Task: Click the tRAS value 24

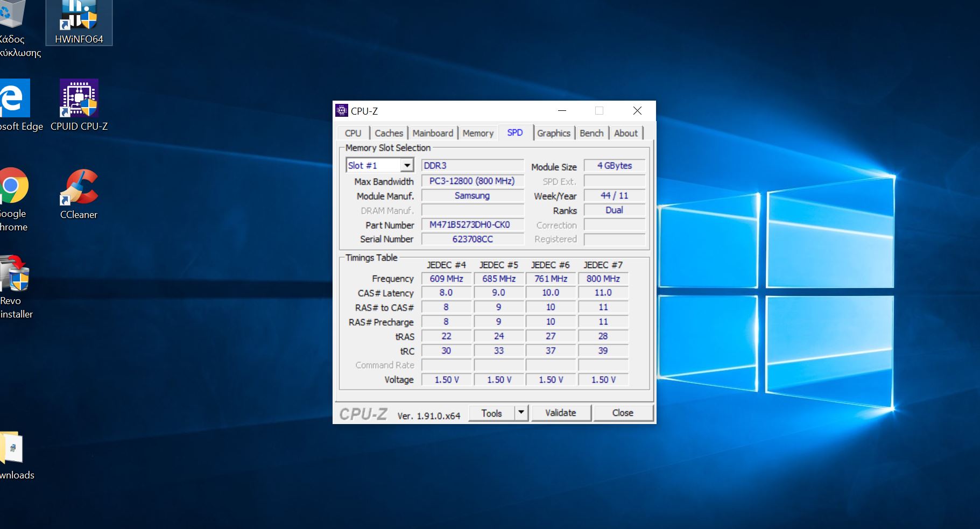Action: pyautogui.click(x=499, y=336)
